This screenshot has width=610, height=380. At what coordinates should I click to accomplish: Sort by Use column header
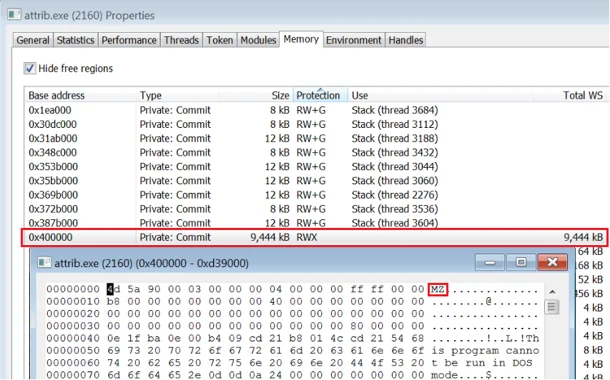[440, 95]
